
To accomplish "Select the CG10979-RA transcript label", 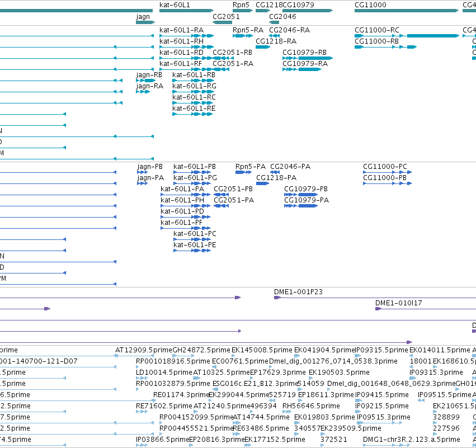I will tap(305, 64).
